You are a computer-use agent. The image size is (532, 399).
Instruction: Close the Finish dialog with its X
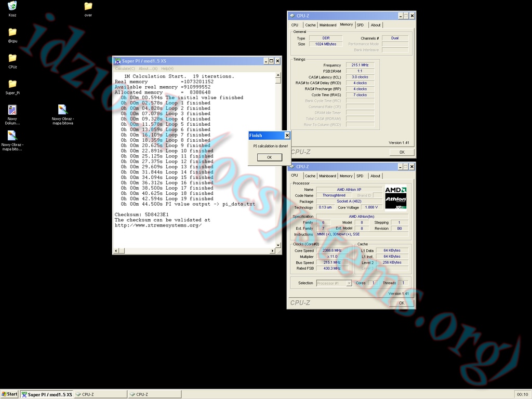287,136
